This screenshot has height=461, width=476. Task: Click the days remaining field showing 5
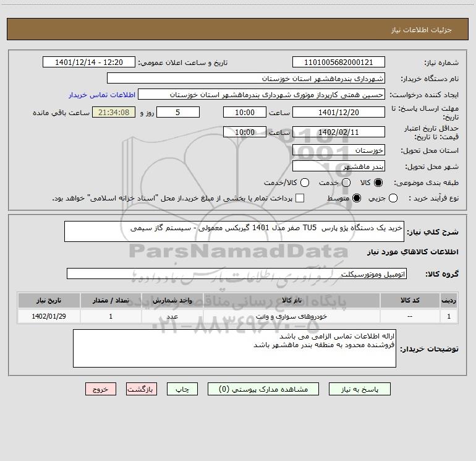pyautogui.click(x=178, y=112)
